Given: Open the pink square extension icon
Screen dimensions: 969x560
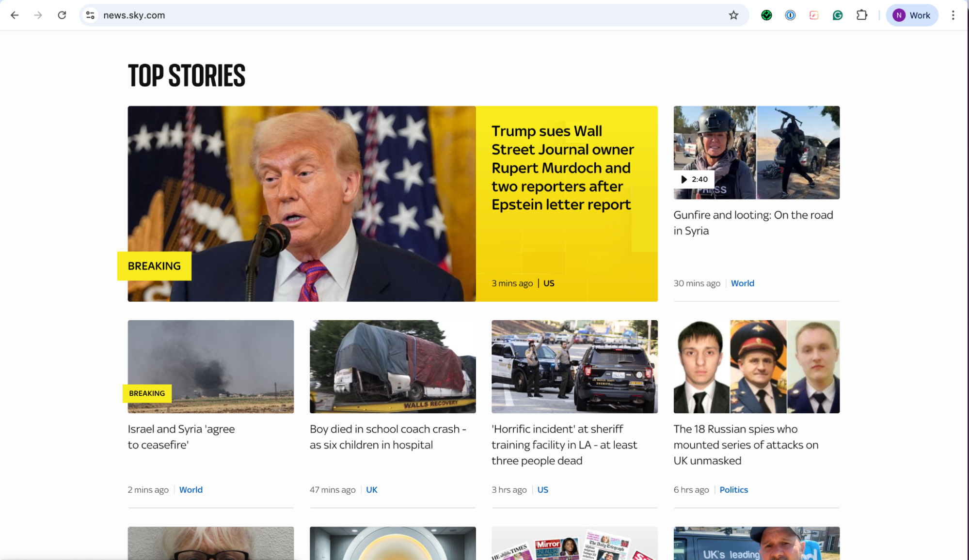Looking at the screenshot, I should [x=814, y=15].
